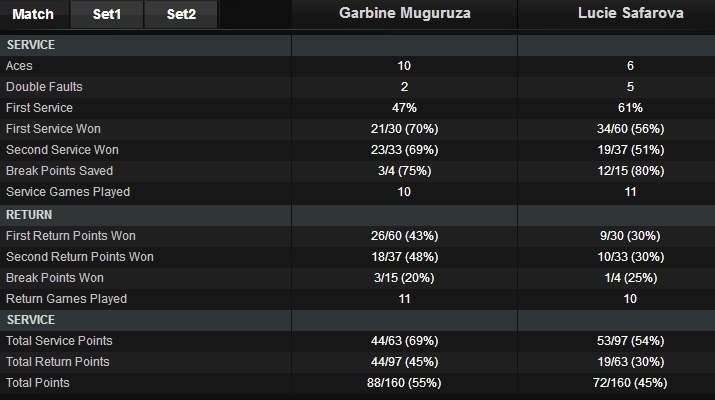Click Muguruza's Aces value 10

pyautogui.click(x=404, y=66)
